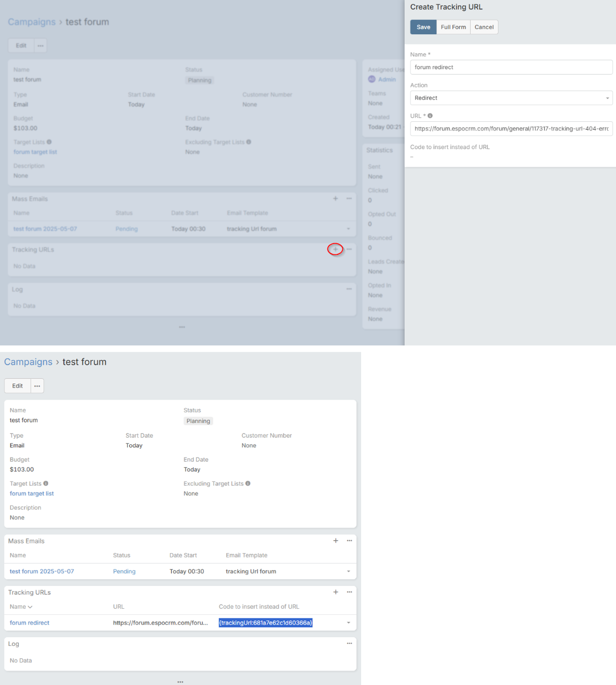
Task: Click the URL input field in the panel
Action: [511, 129]
